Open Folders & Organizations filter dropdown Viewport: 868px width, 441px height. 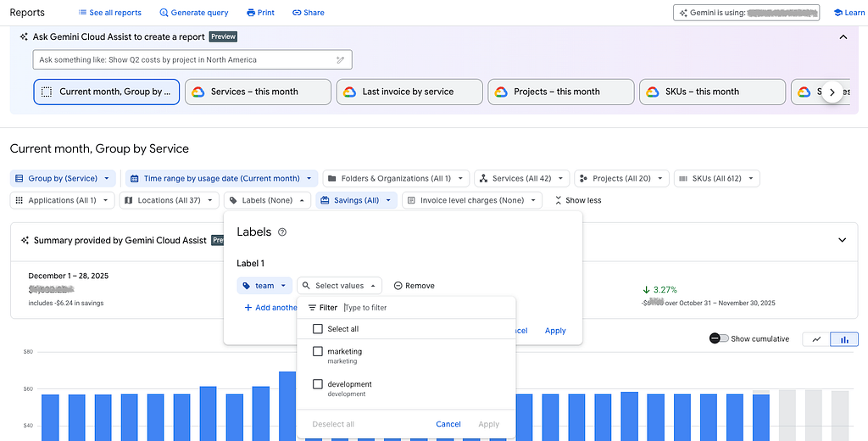tap(397, 178)
